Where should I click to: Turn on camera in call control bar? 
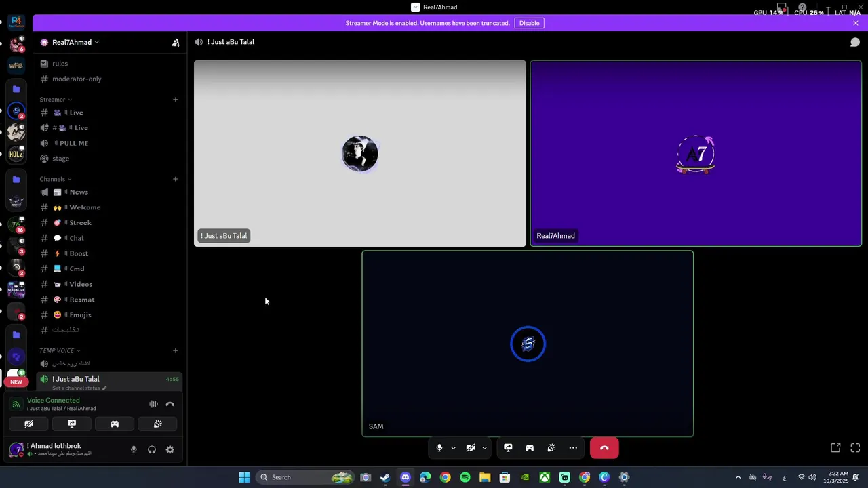(471, 448)
